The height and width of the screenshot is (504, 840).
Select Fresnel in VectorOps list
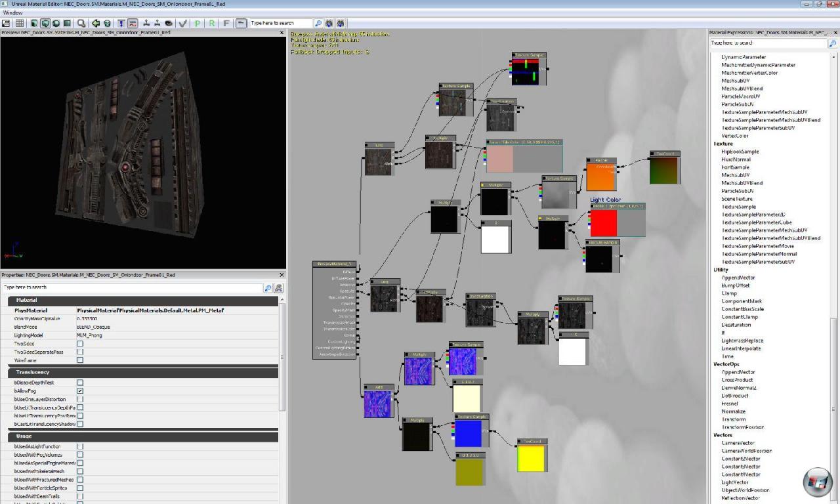729,404
